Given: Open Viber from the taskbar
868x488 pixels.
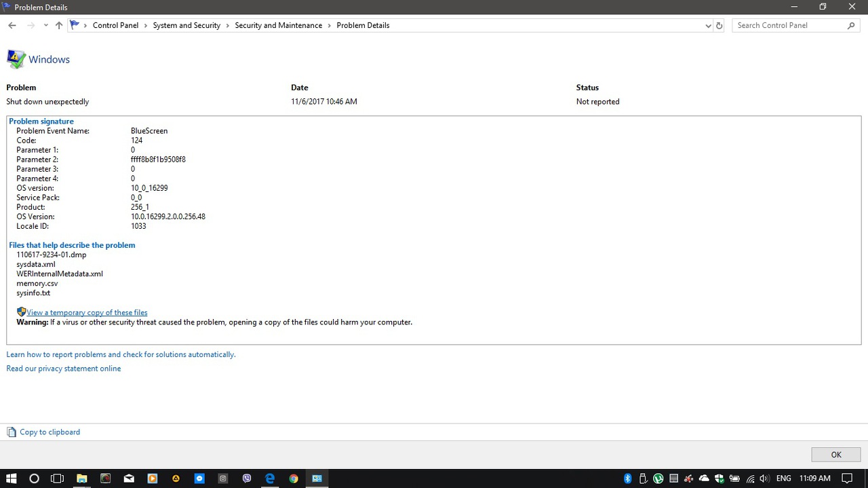Looking at the screenshot, I should (247, 478).
